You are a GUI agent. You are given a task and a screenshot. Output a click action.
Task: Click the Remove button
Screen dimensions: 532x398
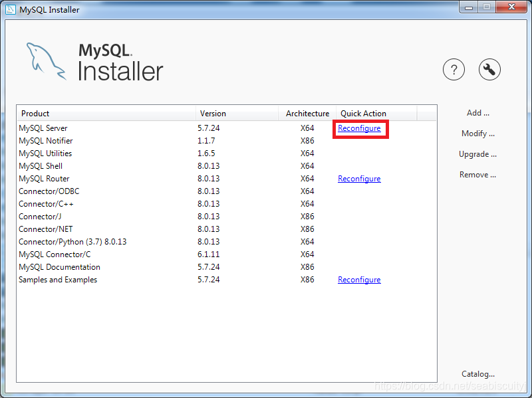pos(477,174)
